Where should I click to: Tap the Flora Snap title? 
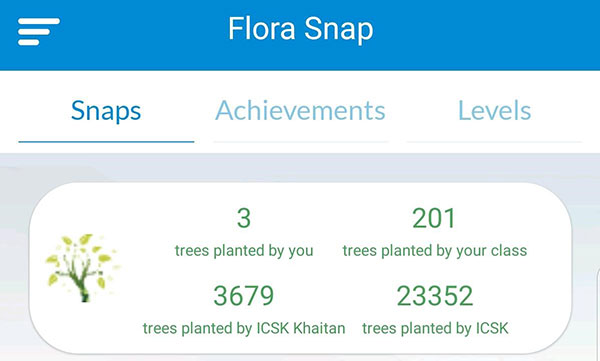301,29
